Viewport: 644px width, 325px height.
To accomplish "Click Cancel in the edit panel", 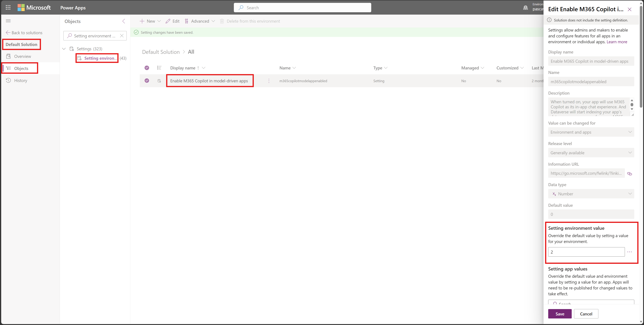I will 586,314.
